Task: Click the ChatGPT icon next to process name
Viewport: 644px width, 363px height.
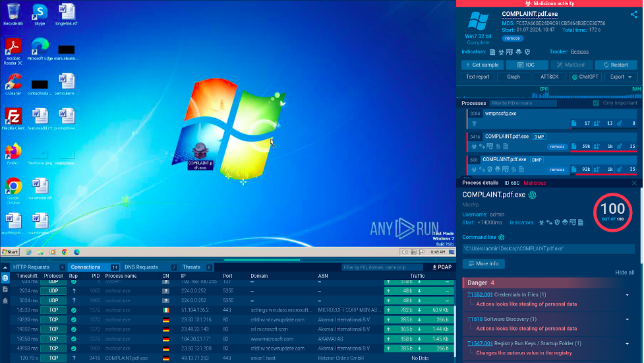Action: tap(533, 195)
